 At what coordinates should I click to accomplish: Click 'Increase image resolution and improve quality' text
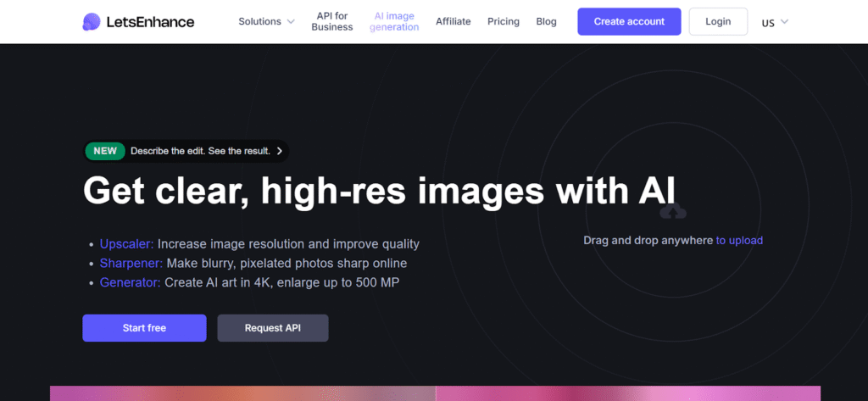click(288, 244)
